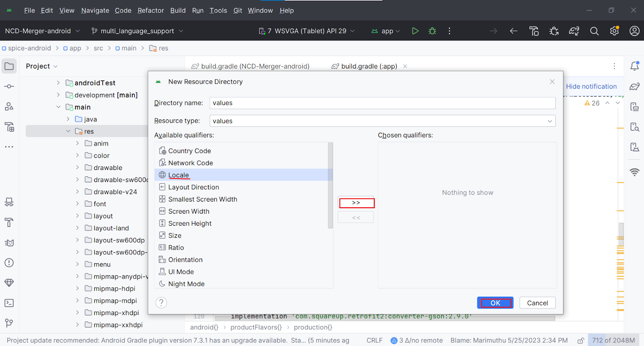Click the Hide notification link

coord(591,86)
